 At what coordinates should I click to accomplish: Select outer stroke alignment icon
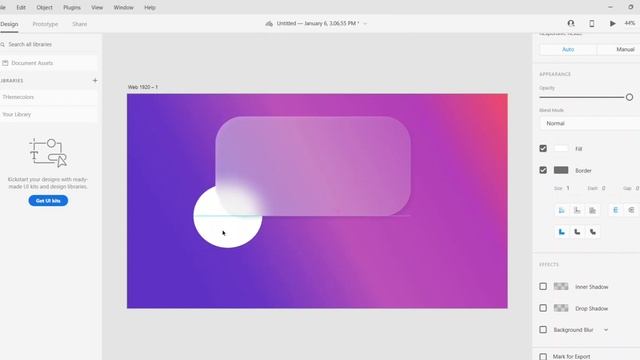tap(577, 210)
